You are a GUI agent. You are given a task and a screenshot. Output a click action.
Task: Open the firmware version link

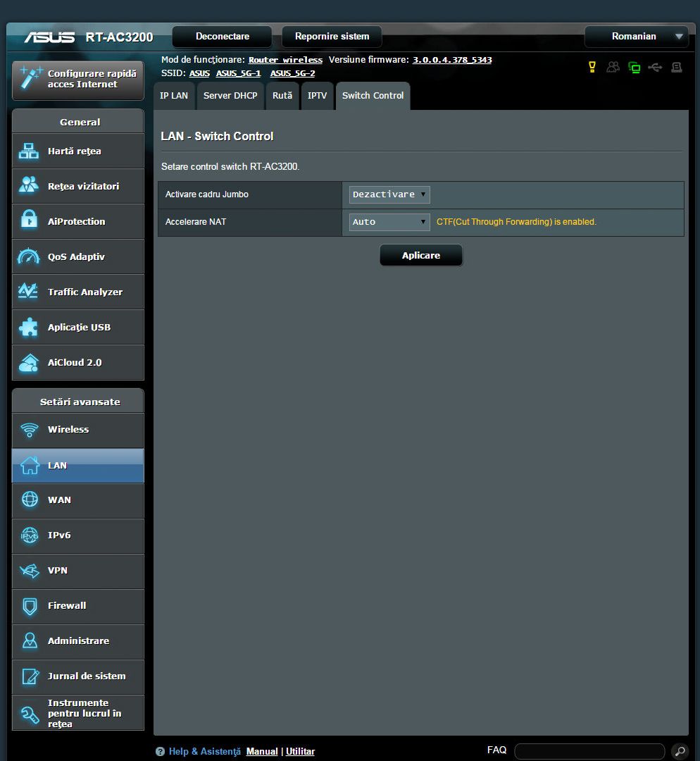point(452,60)
